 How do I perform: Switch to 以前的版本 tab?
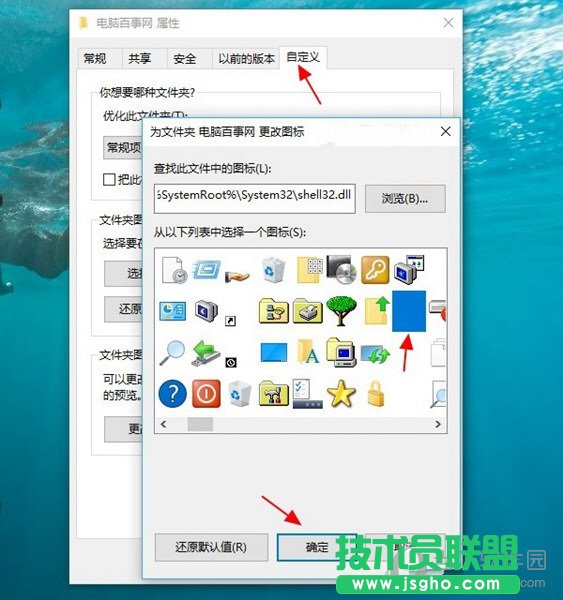tap(246, 59)
